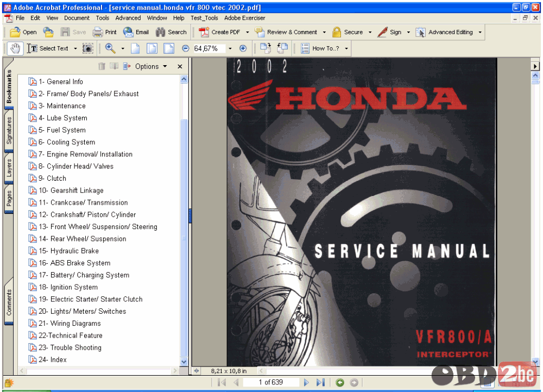Viewport: 543px width, 392px height.
Task: Open the How To..? dropdown arrow
Action: (x=346, y=48)
